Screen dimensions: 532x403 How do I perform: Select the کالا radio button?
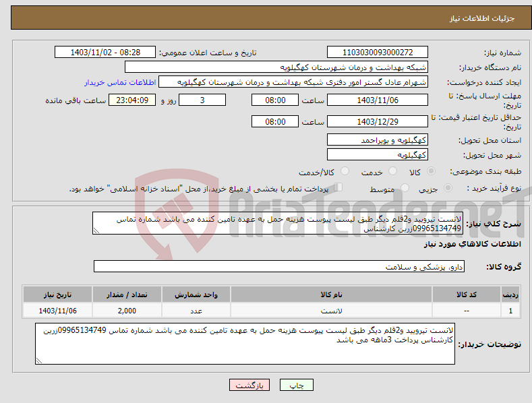(x=431, y=171)
